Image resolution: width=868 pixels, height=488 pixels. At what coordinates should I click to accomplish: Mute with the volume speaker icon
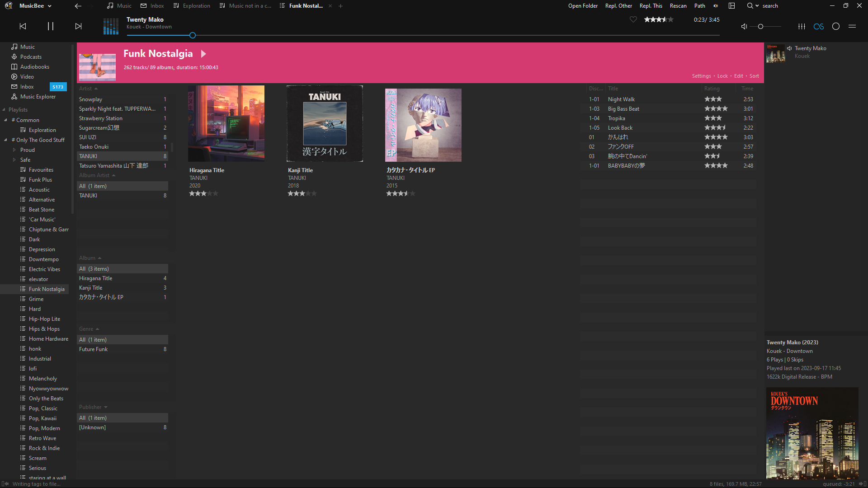[x=744, y=26]
